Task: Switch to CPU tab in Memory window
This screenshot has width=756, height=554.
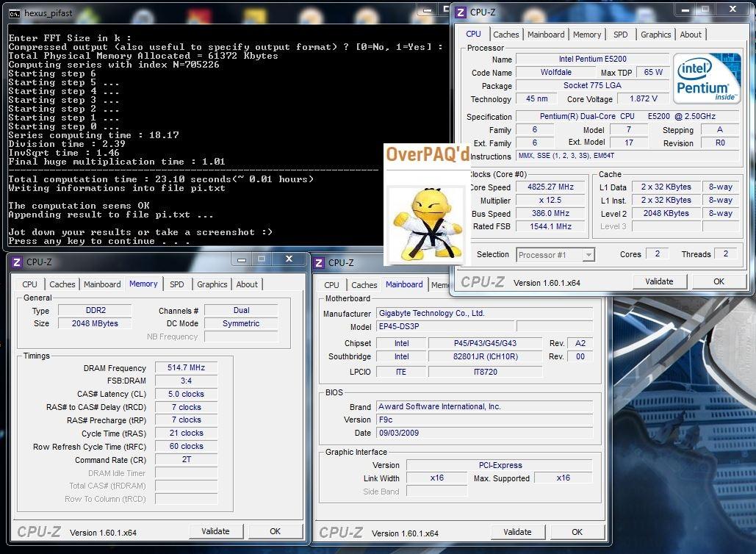Action: point(29,284)
